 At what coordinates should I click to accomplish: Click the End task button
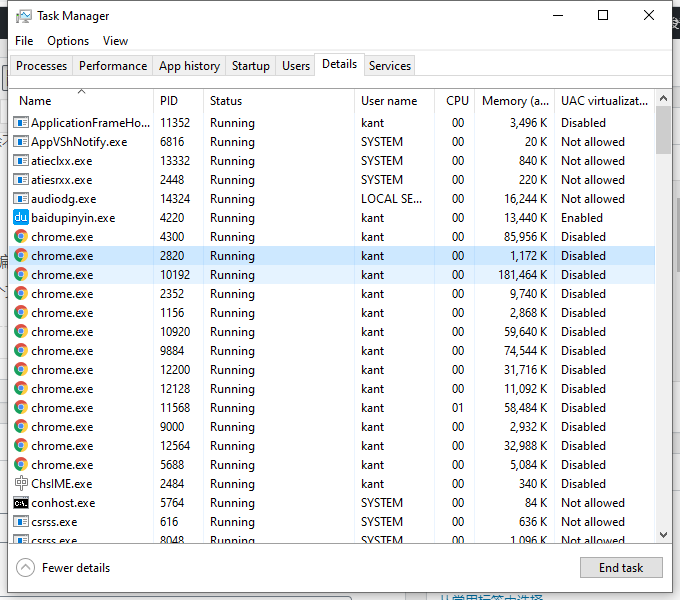(621, 567)
